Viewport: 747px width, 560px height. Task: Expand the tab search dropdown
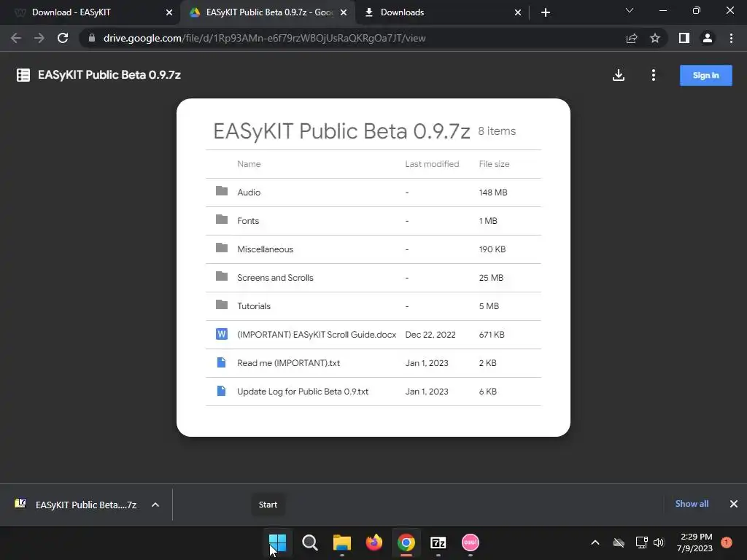[x=630, y=10]
